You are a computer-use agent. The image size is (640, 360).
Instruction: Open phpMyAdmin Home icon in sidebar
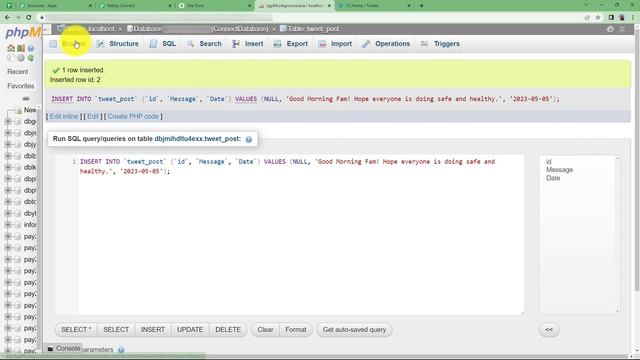11,48
